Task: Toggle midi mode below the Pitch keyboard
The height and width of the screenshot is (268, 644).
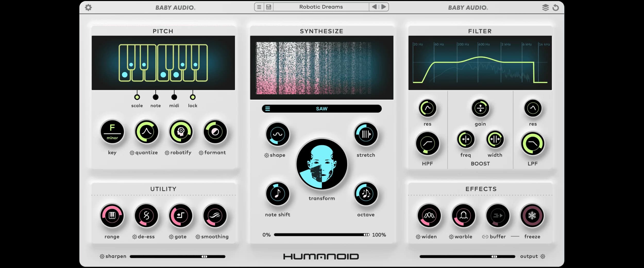Action: pos(174,97)
